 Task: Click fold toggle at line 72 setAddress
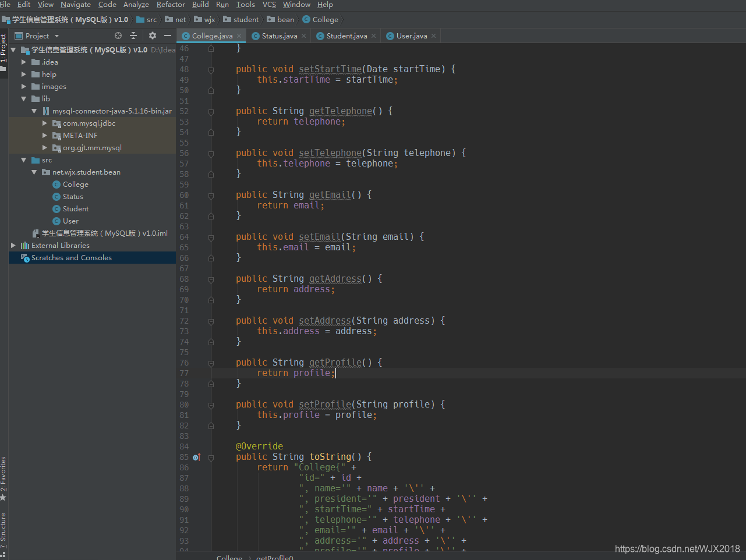(x=211, y=321)
